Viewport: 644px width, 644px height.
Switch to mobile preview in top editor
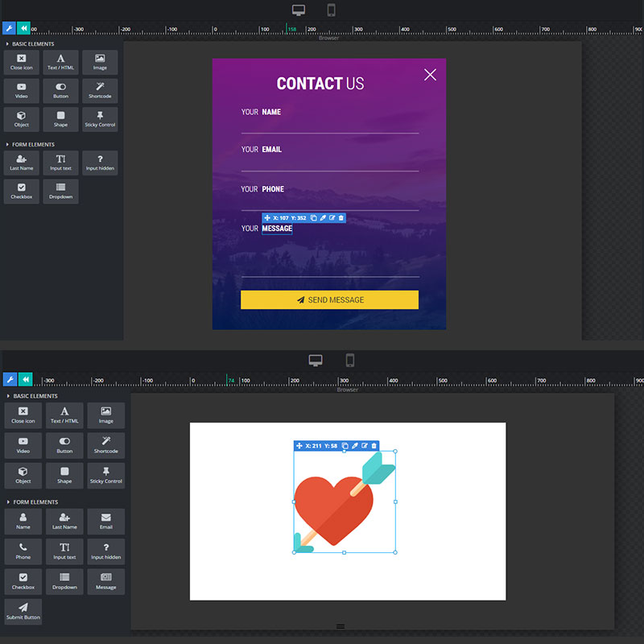coord(331,10)
